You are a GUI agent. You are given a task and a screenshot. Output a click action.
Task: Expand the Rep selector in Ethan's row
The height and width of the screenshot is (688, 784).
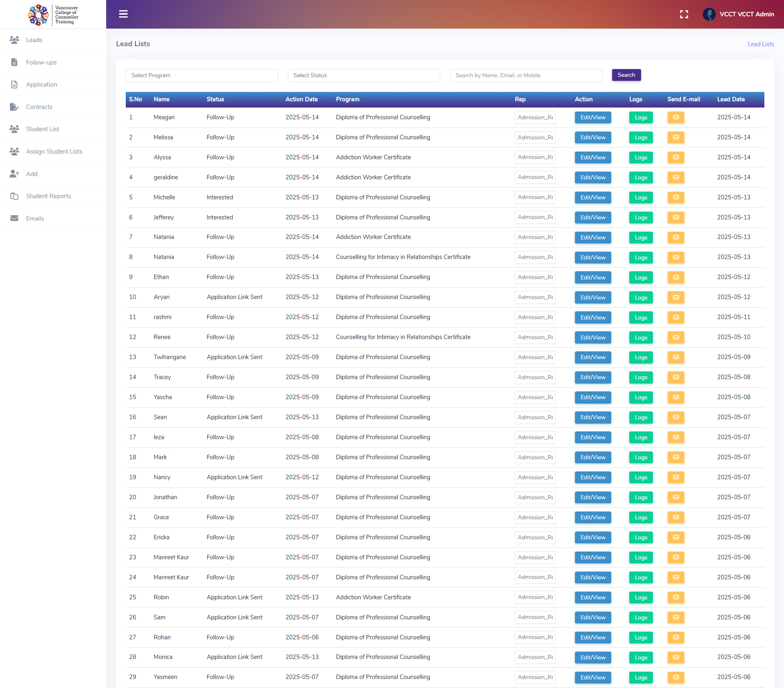535,277
